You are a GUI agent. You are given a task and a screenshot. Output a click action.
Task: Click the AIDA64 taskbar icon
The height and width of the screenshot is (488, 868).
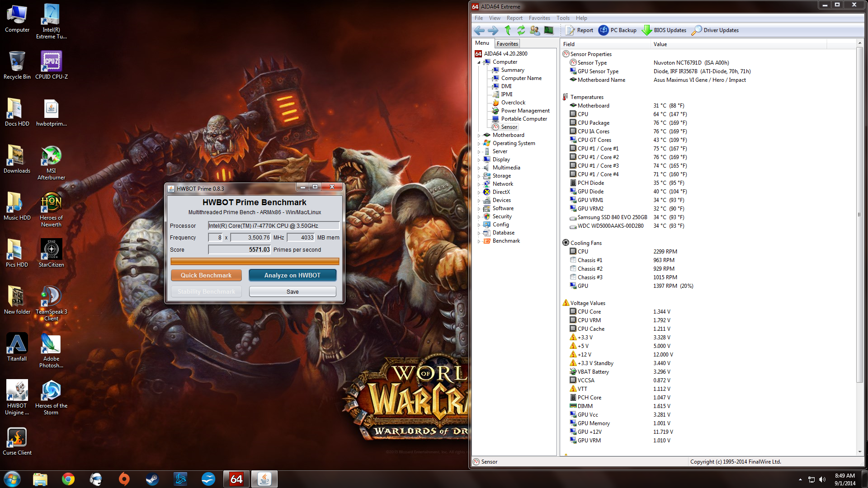pos(236,479)
